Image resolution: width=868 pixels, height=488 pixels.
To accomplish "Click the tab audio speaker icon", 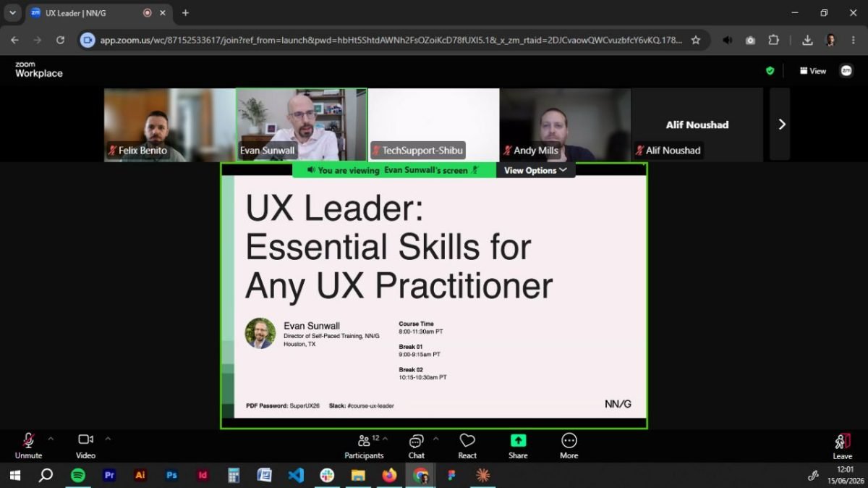I will point(728,41).
